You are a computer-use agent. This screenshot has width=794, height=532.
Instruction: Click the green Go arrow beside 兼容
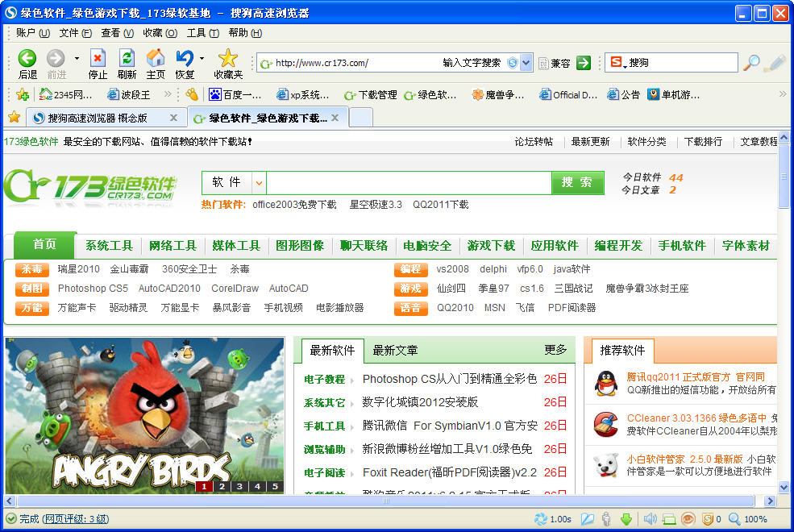584,63
